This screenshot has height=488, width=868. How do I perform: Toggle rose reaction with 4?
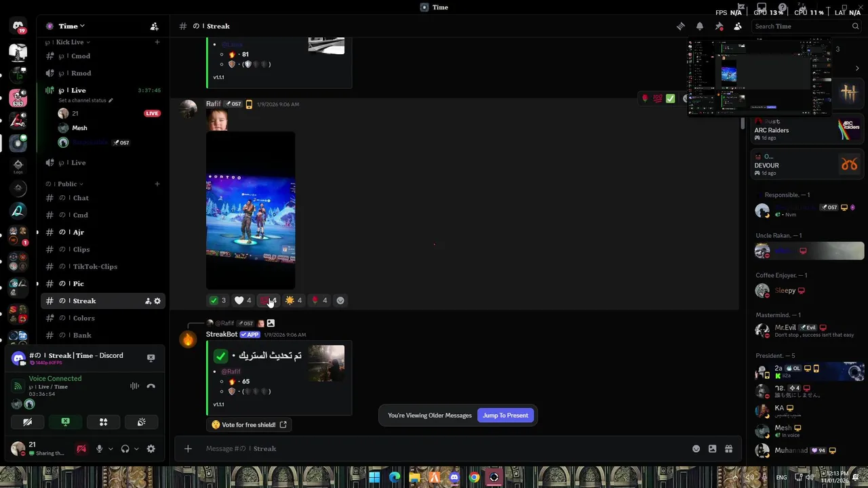pyautogui.click(x=319, y=300)
